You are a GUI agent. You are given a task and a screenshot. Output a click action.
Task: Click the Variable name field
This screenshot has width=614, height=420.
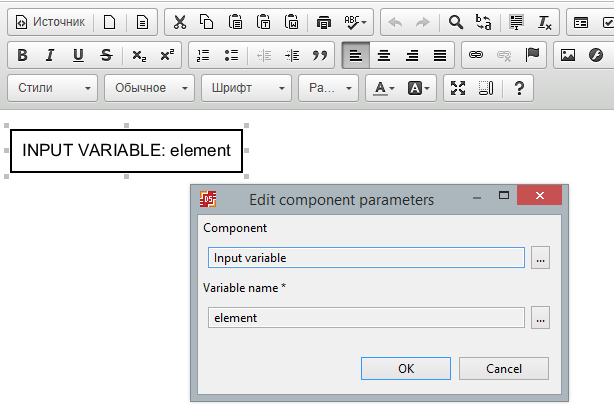click(x=366, y=317)
